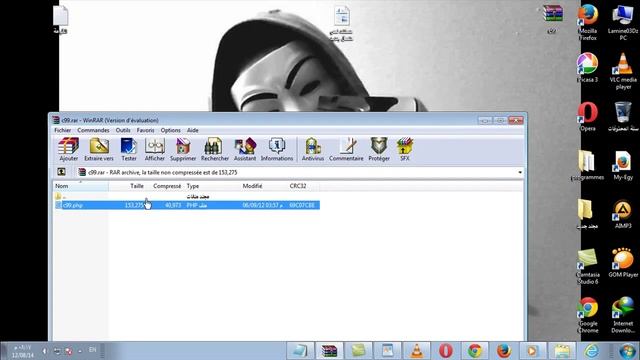This screenshot has width=640, height=360.
Task: Open the Fichier menu
Action: pyautogui.click(x=62, y=130)
